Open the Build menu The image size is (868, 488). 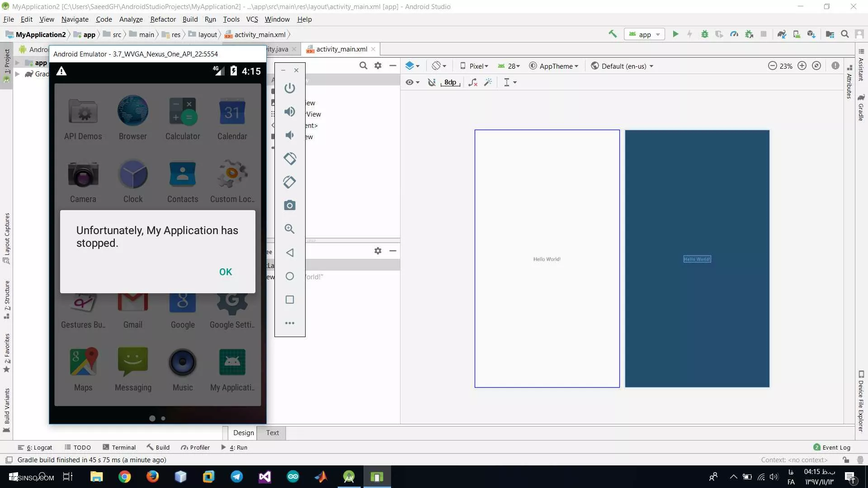click(190, 19)
